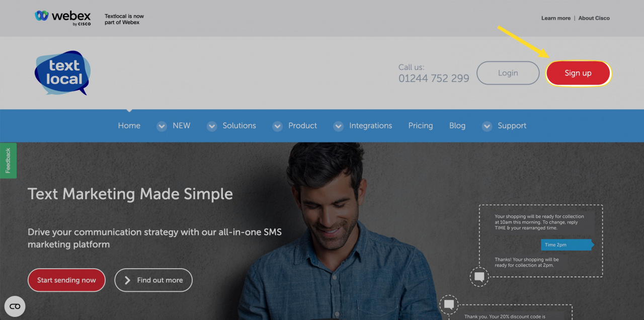The image size is (644, 320).
Task: Open the green Feedback side tab
Action: (x=8, y=161)
